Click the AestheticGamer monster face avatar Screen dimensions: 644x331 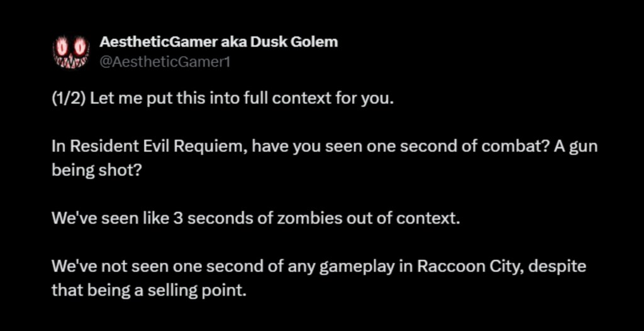(72, 52)
